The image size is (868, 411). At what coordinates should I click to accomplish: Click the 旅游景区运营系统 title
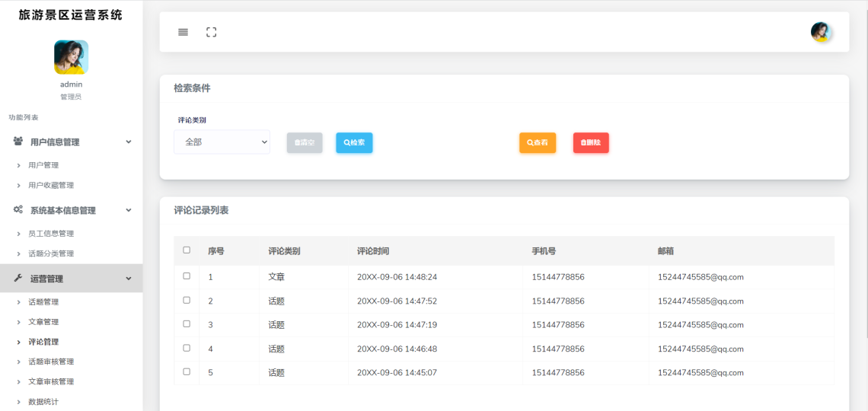pos(71,15)
